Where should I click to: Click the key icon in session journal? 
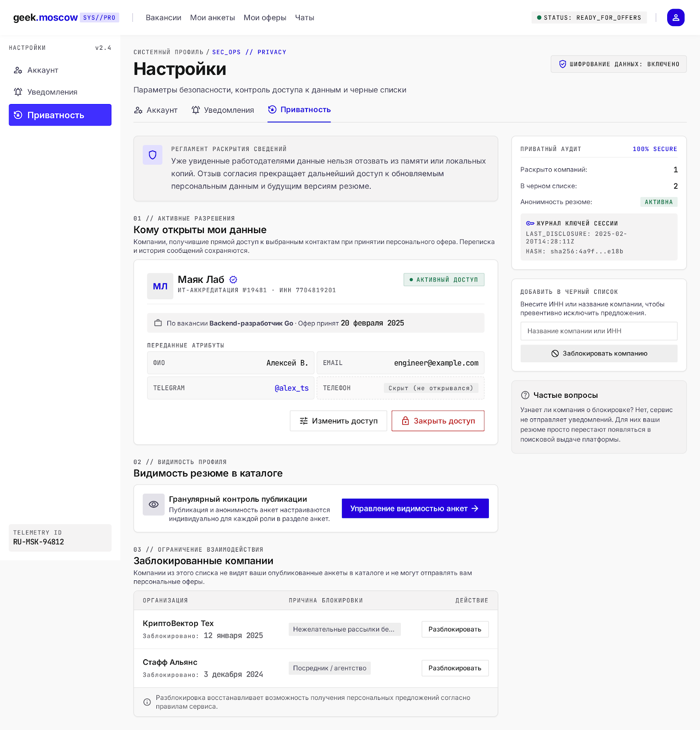pyautogui.click(x=530, y=224)
